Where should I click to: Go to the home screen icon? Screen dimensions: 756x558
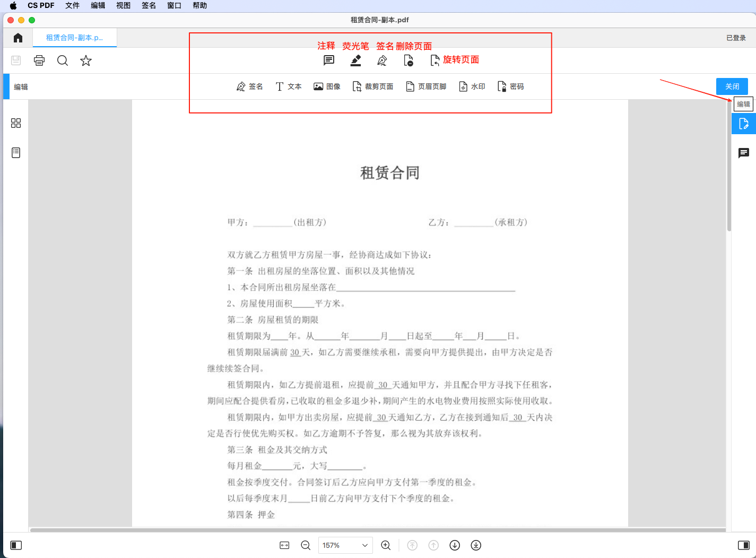tap(18, 38)
